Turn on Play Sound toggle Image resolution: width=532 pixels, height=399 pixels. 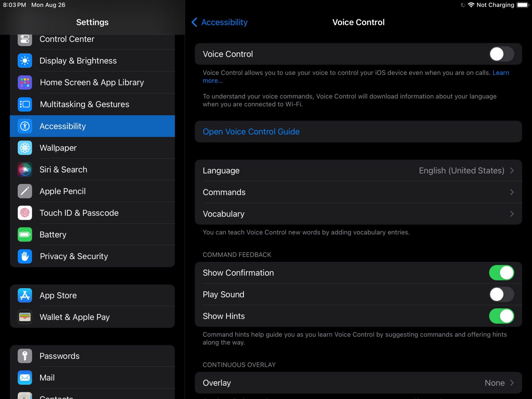[x=501, y=294]
